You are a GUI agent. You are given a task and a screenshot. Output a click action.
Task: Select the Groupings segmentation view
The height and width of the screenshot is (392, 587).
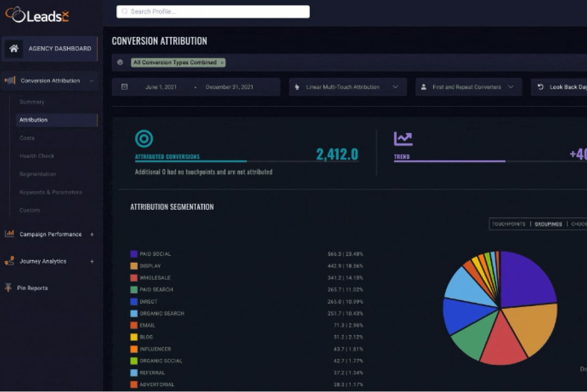pos(548,224)
